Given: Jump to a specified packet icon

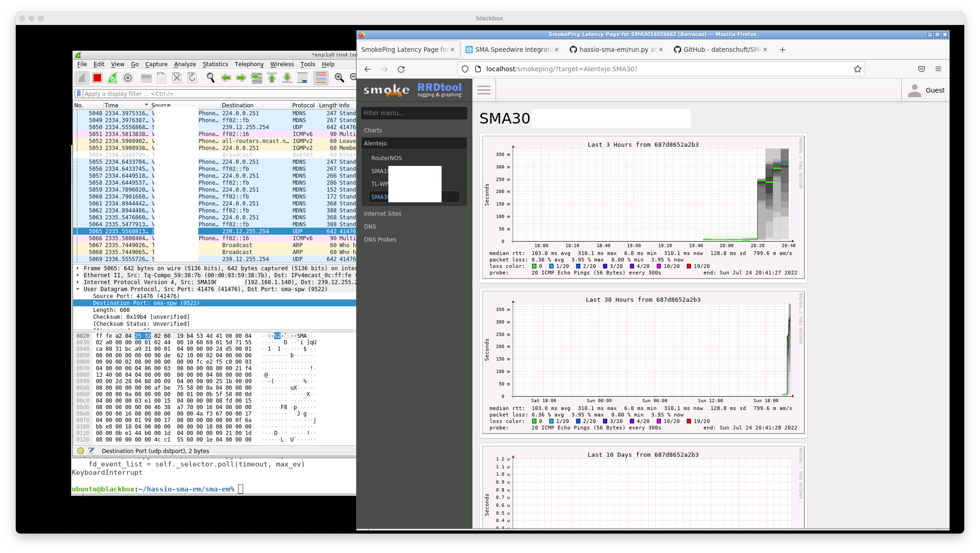Looking at the screenshot, I should [x=257, y=78].
